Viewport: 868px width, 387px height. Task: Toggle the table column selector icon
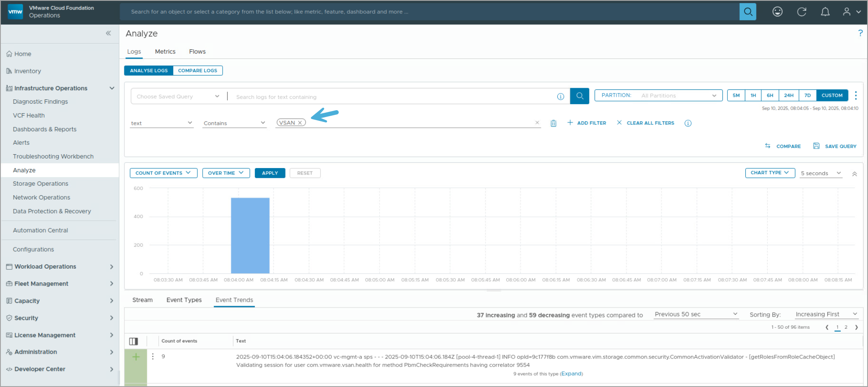pyautogui.click(x=134, y=341)
